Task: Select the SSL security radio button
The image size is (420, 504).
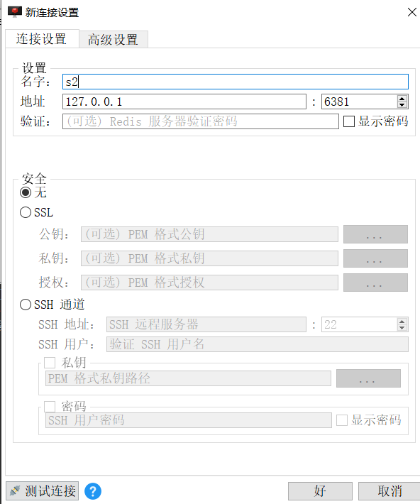Action: (26, 212)
